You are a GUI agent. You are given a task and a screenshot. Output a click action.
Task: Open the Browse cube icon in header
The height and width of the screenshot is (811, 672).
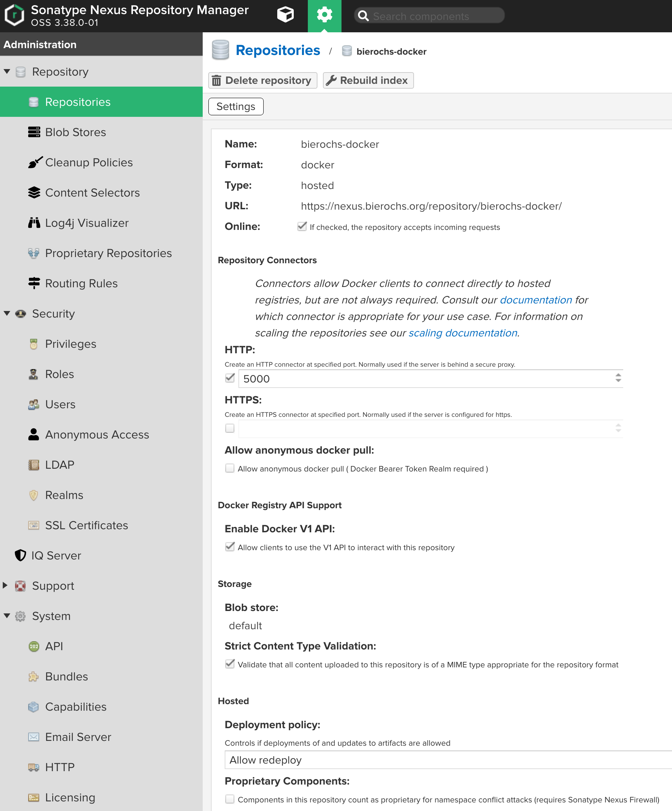285,15
